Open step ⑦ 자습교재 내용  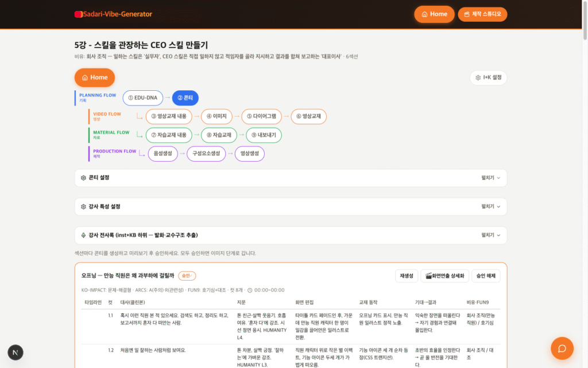[x=169, y=135]
